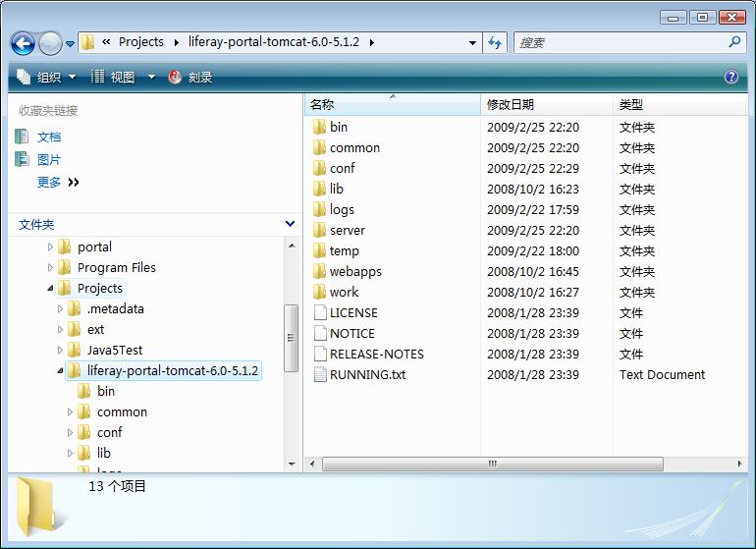Select .metadata folder in the tree
This screenshot has width=756, height=549.
[115, 308]
